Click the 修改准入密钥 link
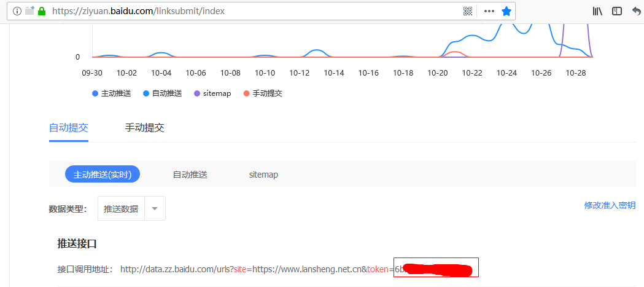 click(610, 205)
